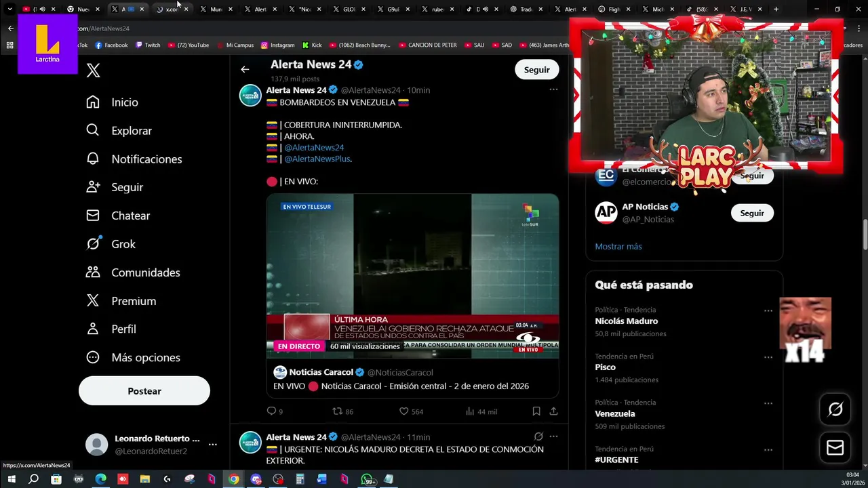Open the Venezuela trending topic
Screen dimensions: 868x488
684,414
